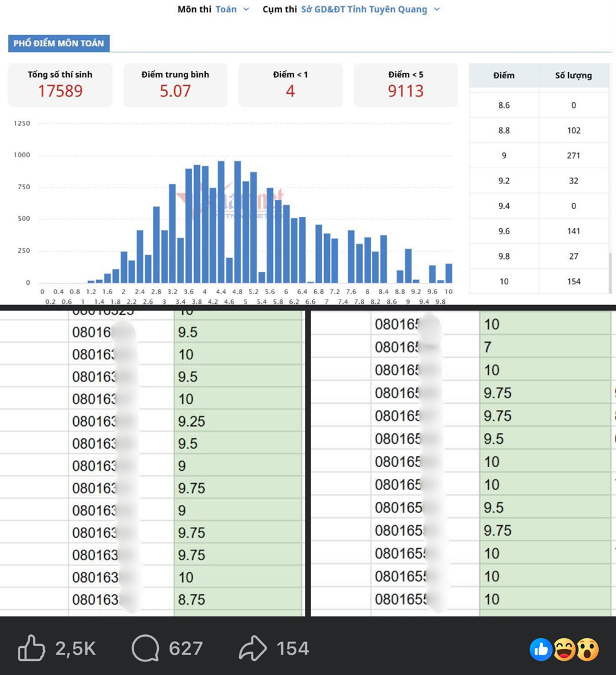Screen dimensions: 616x675
Task: Click the 2,5K likes count
Action: (75, 648)
